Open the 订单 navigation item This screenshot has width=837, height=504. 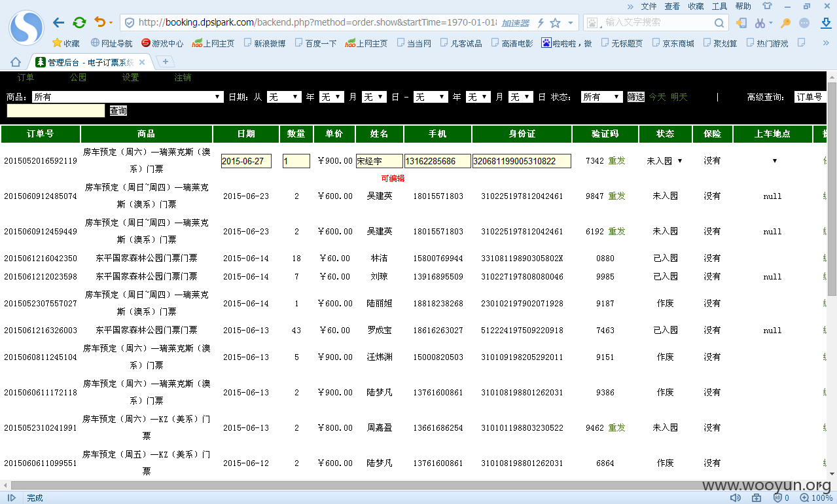26,77
